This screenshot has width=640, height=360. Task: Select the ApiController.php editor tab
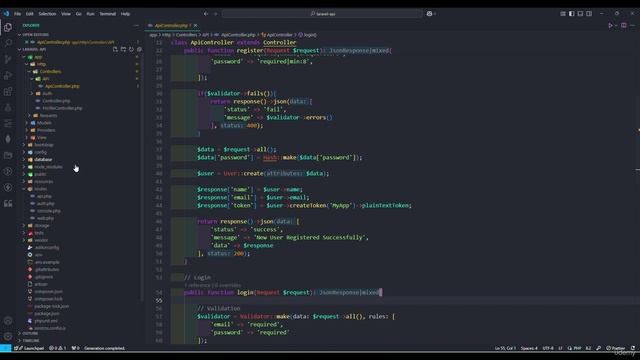[x=171, y=25]
